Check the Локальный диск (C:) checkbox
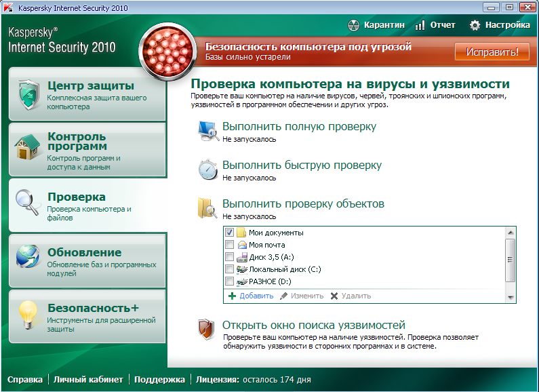Image resolution: width=539 pixels, height=392 pixels. pyautogui.click(x=229, y=269)
